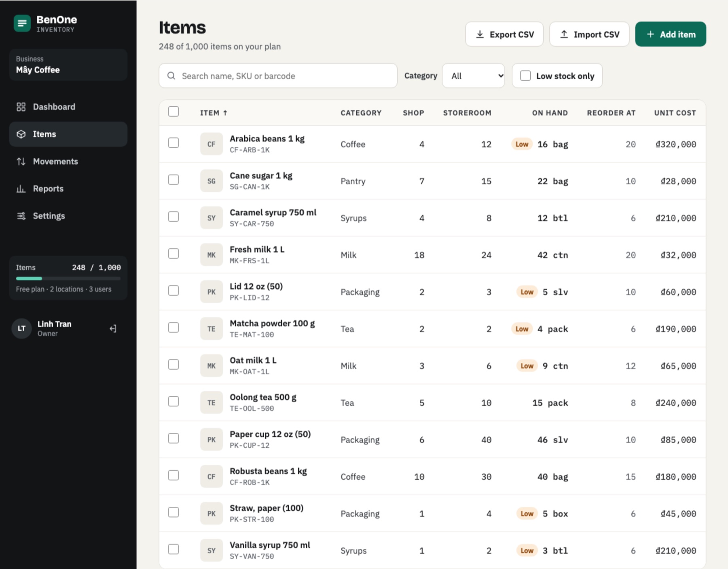This screenshot has height=569, width=728.
Task: Click the magnifier icon in search box
Action: click(x=171, y=76)
